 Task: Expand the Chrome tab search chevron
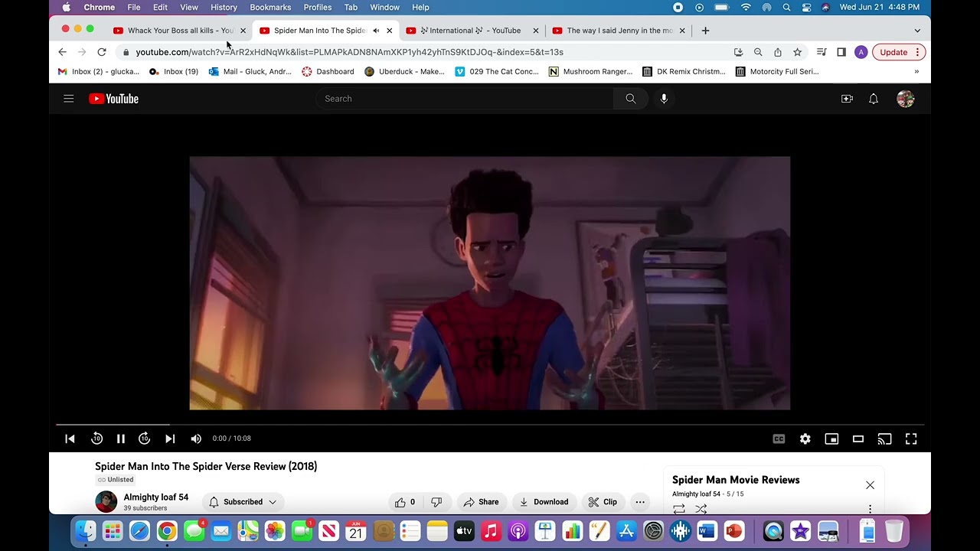click(x=917, y=31)
